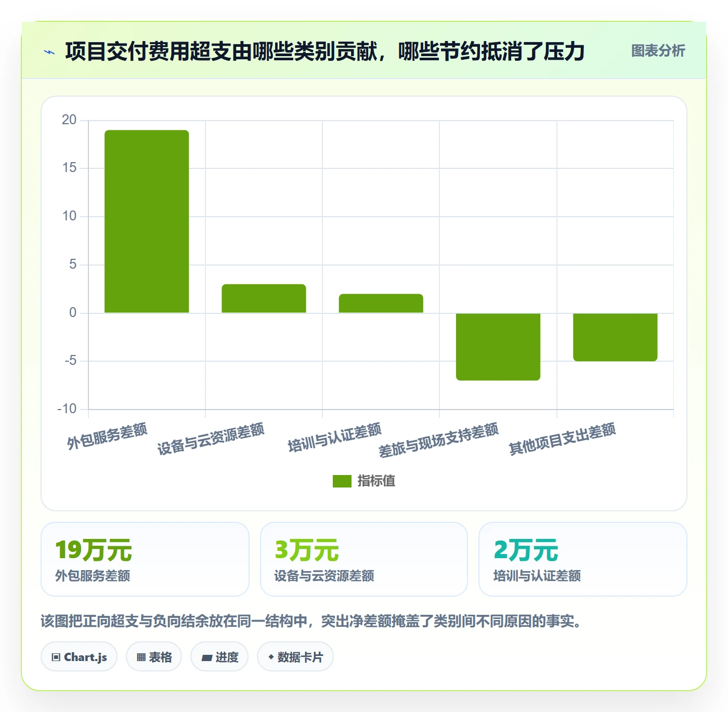Image resolution: width=728 pixels, height=712 pixels.
Task: Click the summary sentence starting with 该图把正向超支
Action: (x=311, y=621)
